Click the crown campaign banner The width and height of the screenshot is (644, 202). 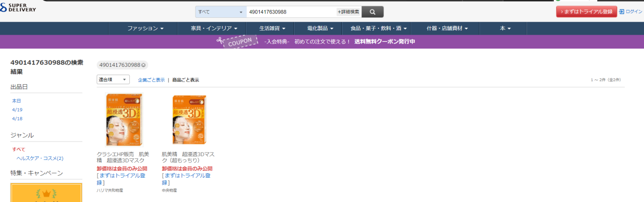46,193
